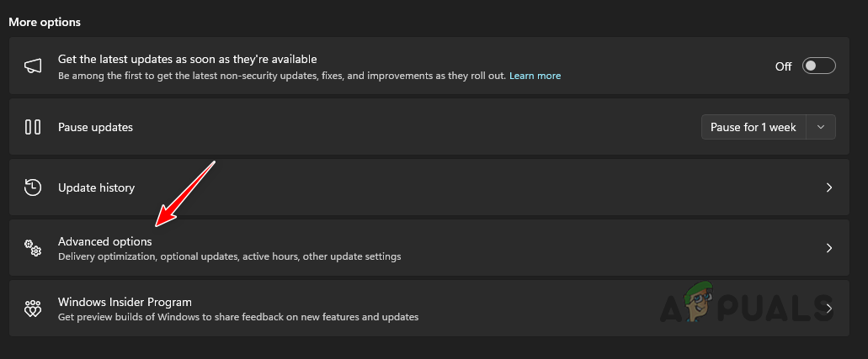Image resolution: width=868 pixels, height=359 pixels.
Task: Click the Off label beside the toggle
Action: click(783, 66)
